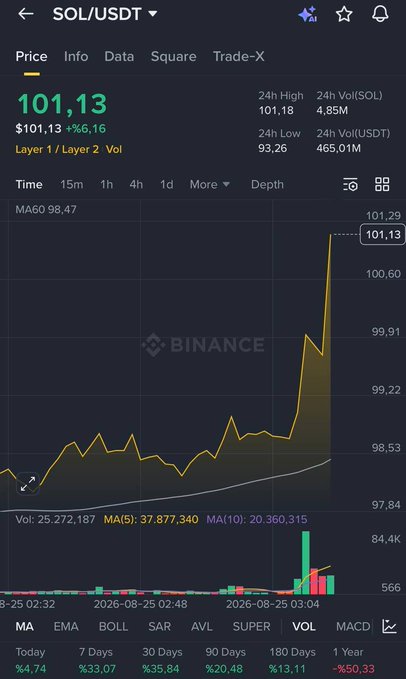Click the large green price 101,13
This screenshot has width=406, height=679.
(x=62, y=104)
